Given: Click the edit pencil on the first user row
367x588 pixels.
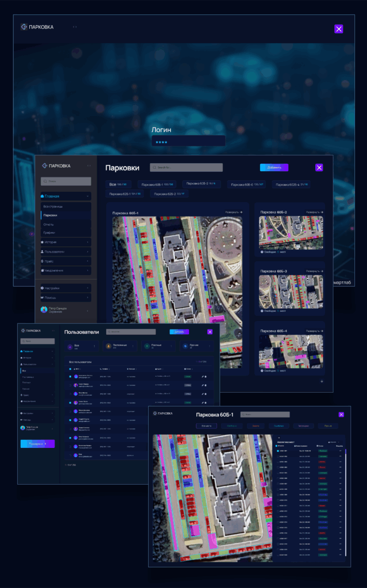Looking at the screenshot, I should (x=203, y=377).
